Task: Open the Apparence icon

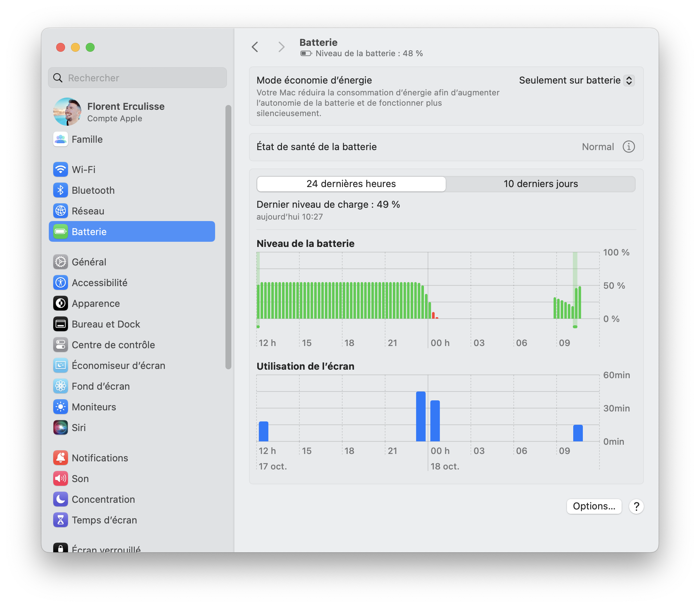Action: click(x=61, y=303)
